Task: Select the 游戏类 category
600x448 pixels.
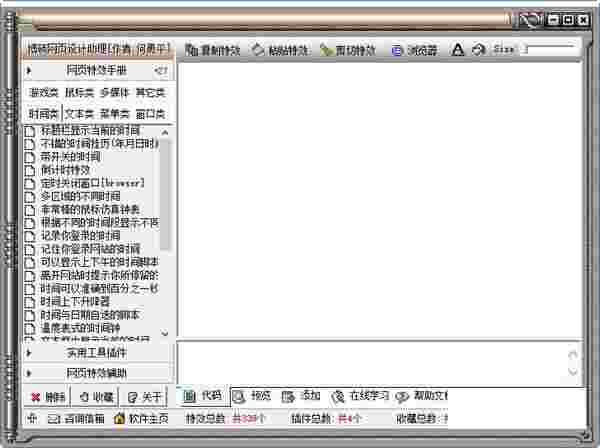Action: coord(44,93)
